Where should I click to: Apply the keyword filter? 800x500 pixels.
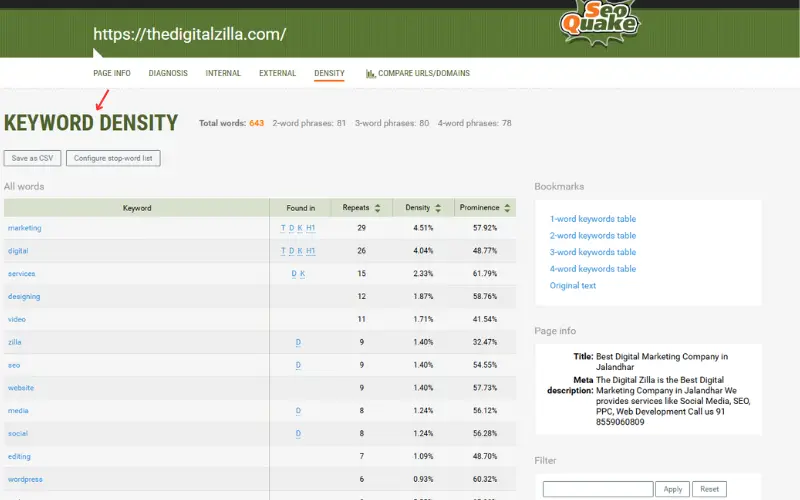(x=673, y=489)
